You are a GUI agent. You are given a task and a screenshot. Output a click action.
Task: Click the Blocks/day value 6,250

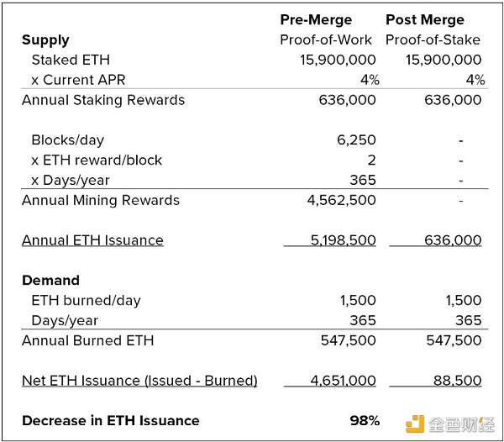click(x=356, y=140)
